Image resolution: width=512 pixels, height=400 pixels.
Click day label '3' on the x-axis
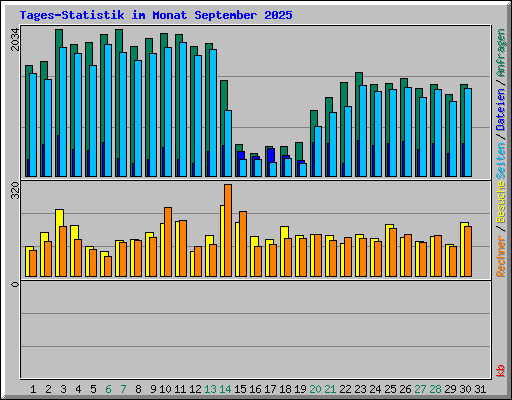point(63,389)
